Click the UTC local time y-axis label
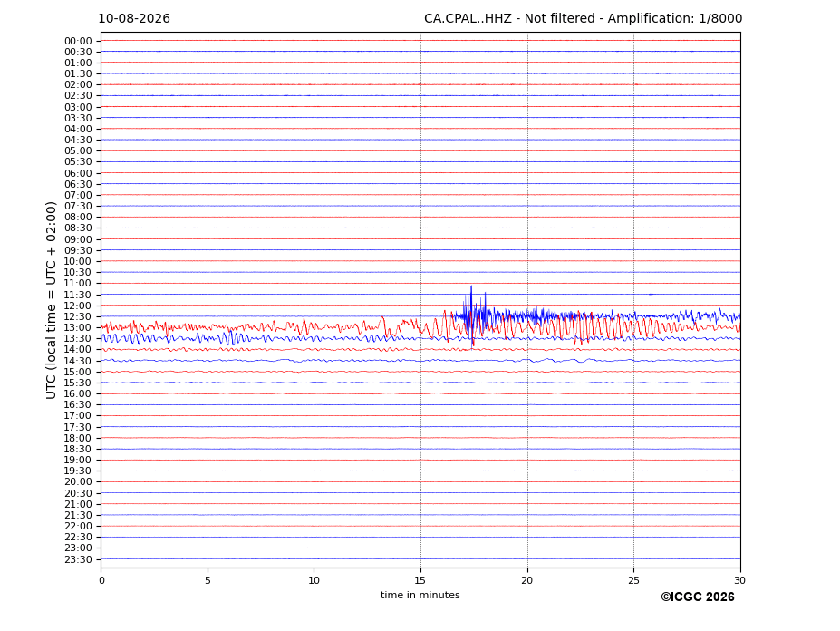Image resolution: width=840 pixels, height=631 pixels. 51,301
